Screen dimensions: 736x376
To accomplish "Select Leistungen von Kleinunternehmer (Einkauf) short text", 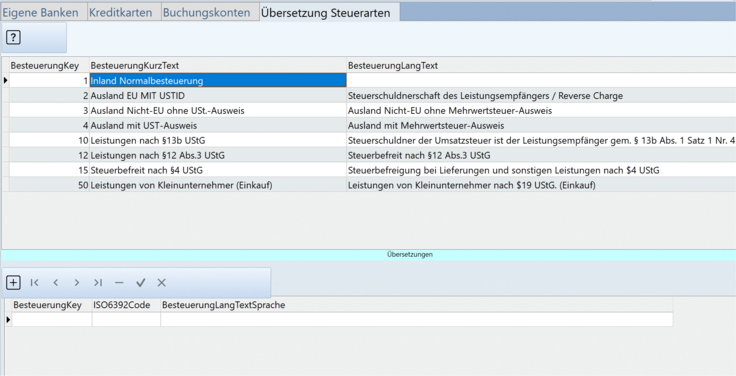I will point(217,185).
